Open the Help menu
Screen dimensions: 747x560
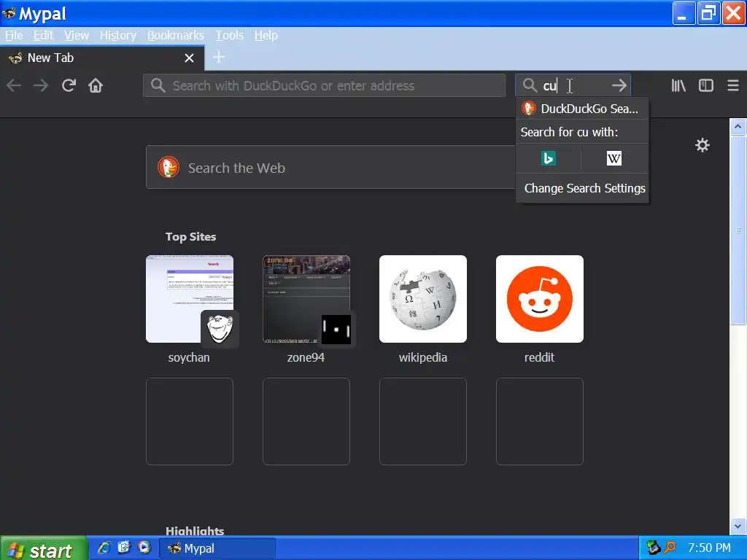point(266,36)
